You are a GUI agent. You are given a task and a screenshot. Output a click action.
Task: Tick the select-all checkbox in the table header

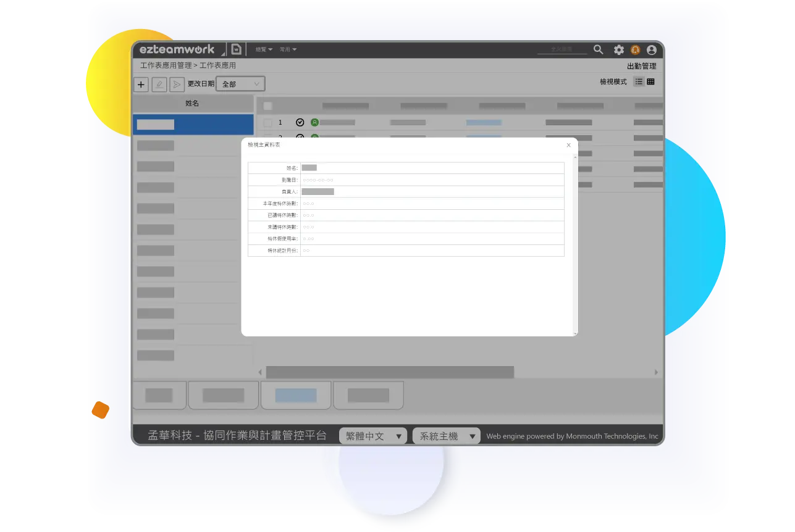(x=268, y=106)
